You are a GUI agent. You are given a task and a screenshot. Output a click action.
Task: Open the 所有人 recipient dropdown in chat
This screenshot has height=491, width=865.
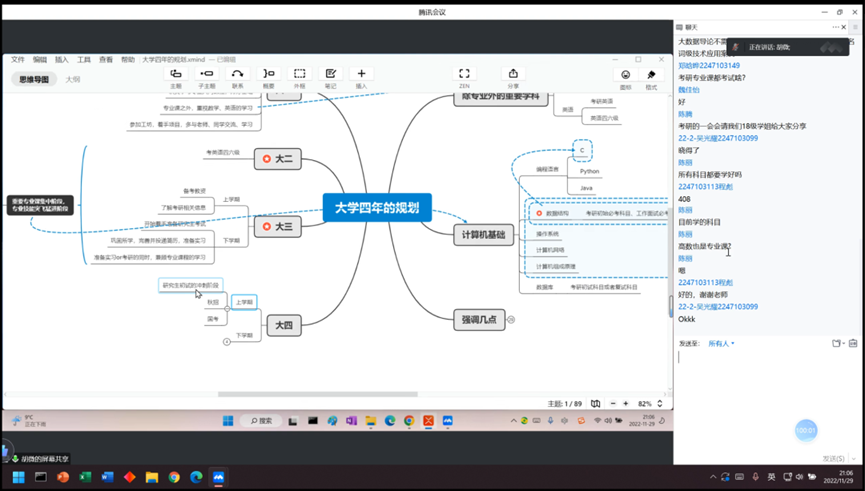721,344
